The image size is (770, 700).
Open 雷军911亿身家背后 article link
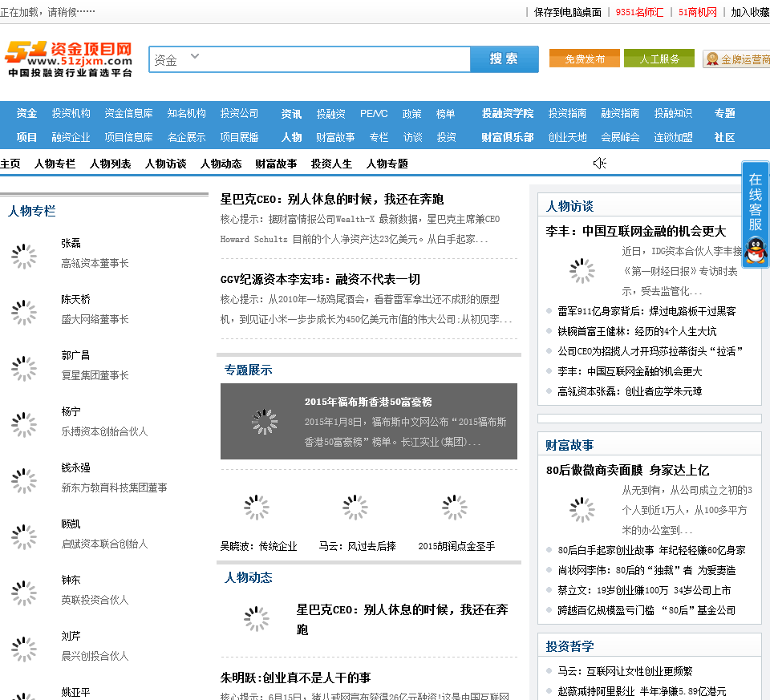click(x=646, y=311)
